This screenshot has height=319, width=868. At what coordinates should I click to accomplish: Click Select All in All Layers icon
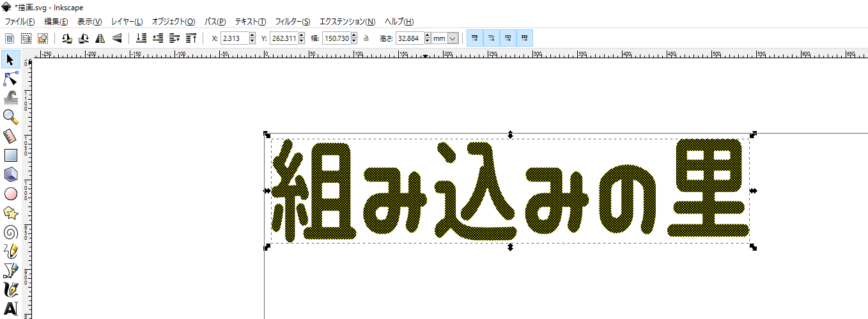(26, 38)
